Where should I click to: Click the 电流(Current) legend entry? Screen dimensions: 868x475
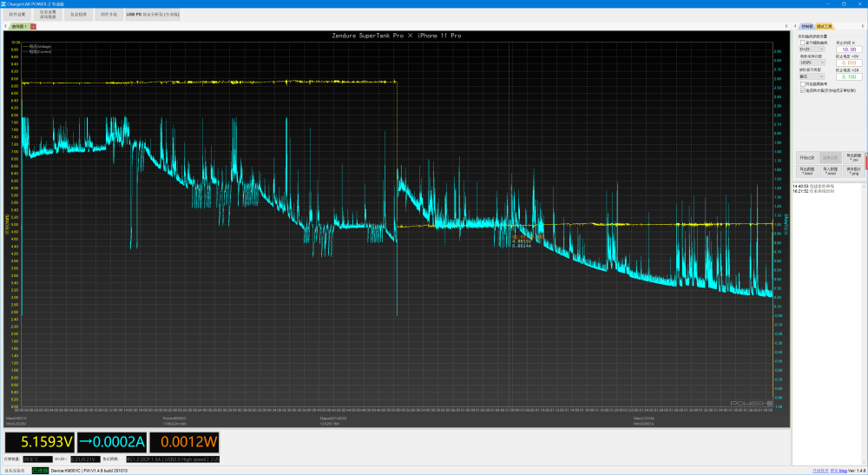[x=37, y=51]
